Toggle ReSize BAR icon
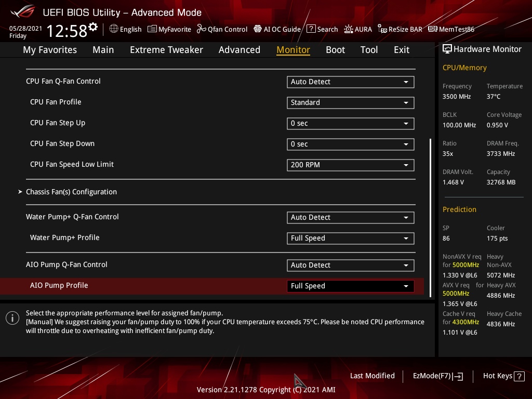Viewport: 532px width, 399px height. click(x=382, y=29)
